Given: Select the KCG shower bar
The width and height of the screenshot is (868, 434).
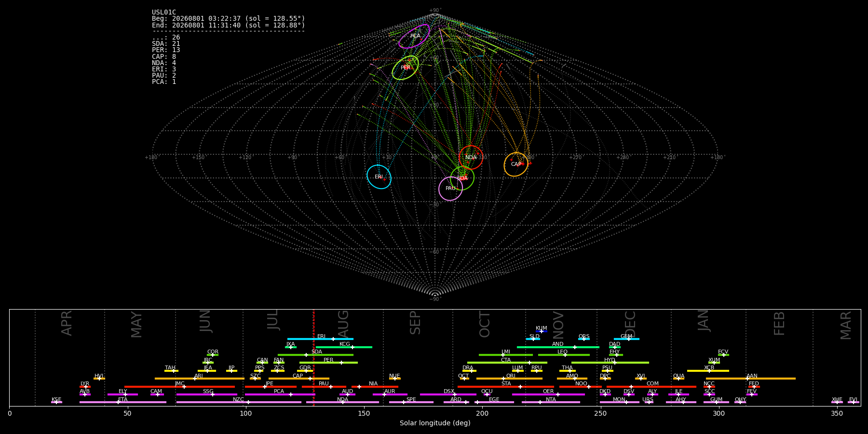Looking at the screenshot, I should click(344, 347).
